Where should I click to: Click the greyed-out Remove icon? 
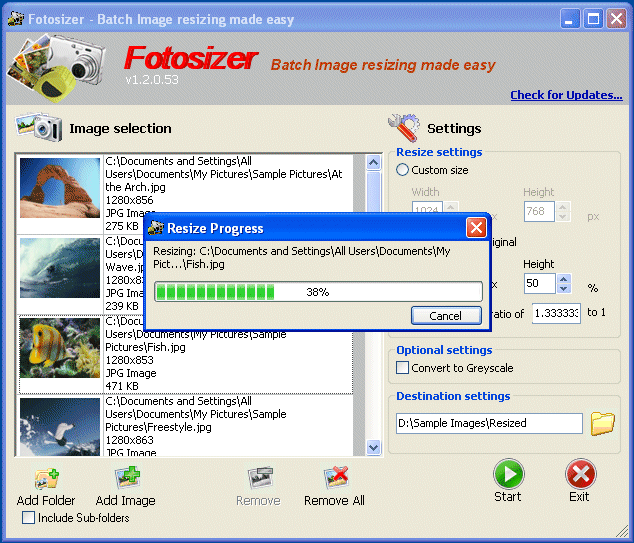pos(260,478)
